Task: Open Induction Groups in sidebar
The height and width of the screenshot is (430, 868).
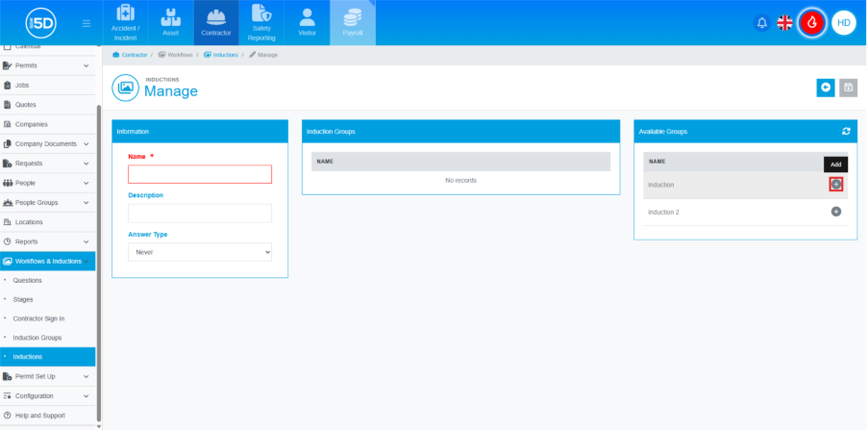Action: click(x=37, y=338)
